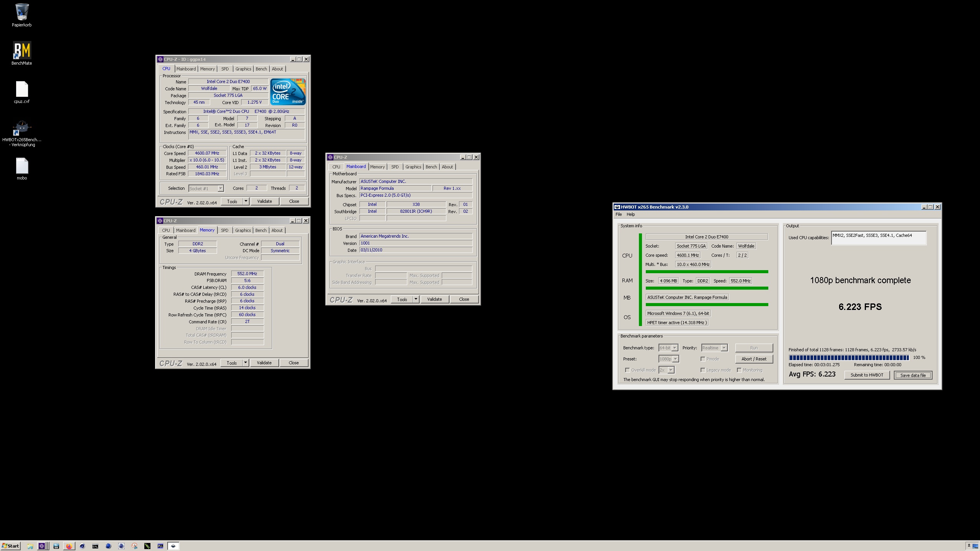This screenshot has height=551, width=980.
Task: Click the blue globe taskbar icon
Action: coord(108,546)
